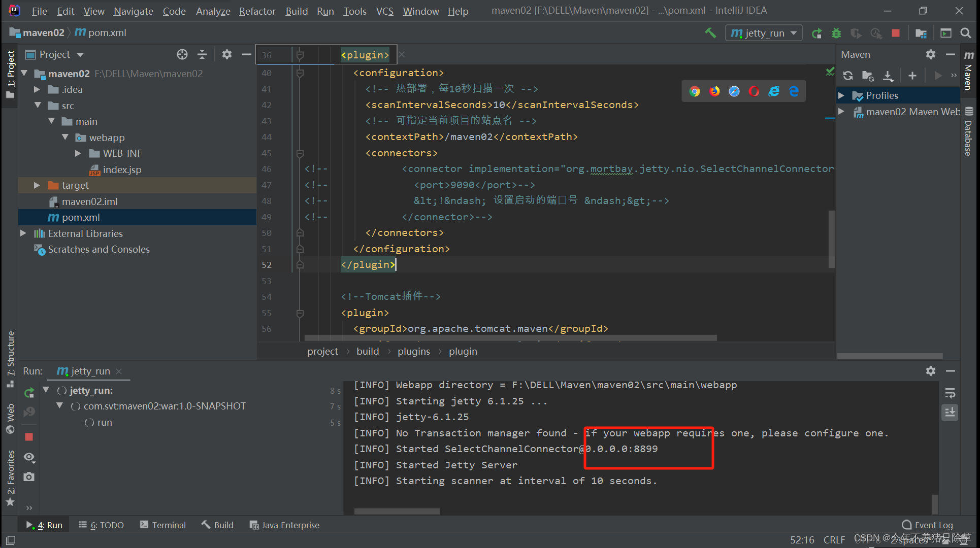This screenshot has height=548, width=980.
Task: Expand the Profiles node in Maven panel
Action: pyautogui.click(x=841, y=95)
